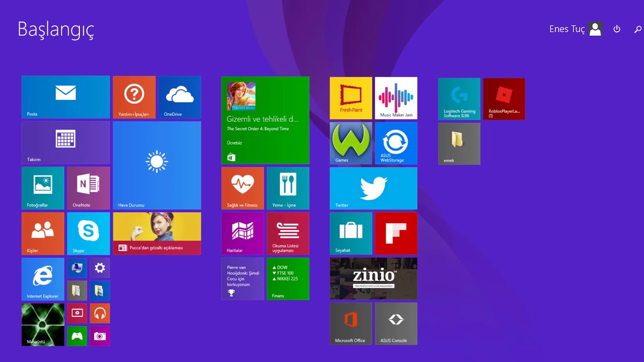Open the Pierre van Hooijdonk sports tile
644x362 pixels.
point(243,279)
